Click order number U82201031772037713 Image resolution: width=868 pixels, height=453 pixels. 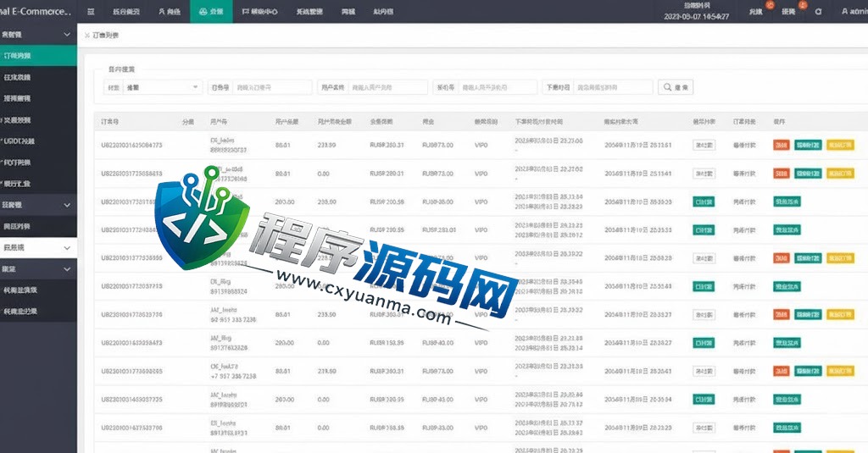point(131,286)
